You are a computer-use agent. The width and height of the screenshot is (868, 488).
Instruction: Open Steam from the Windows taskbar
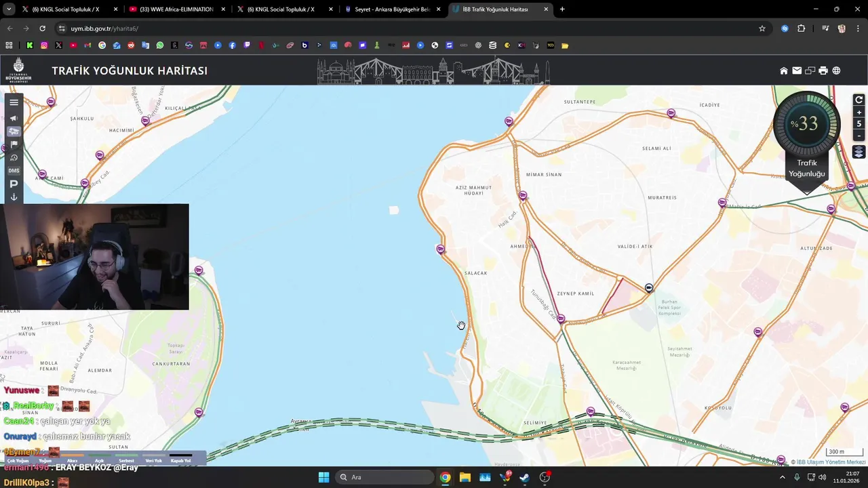pos(524,477)
